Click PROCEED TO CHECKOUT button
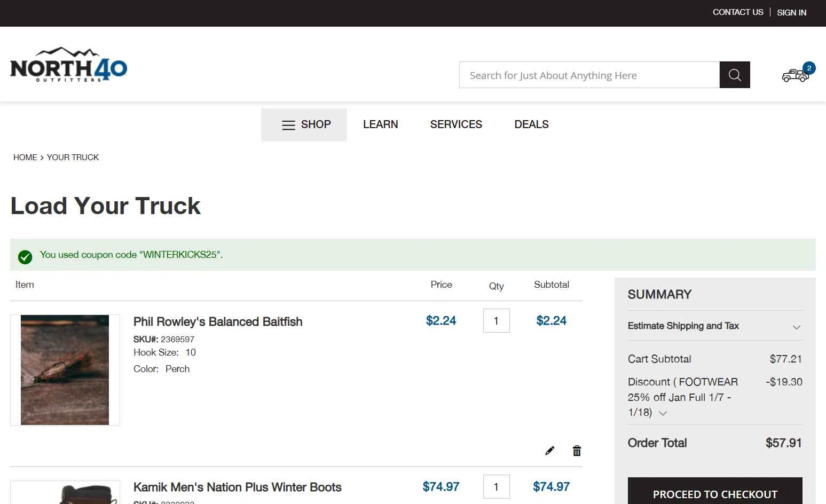Screen dimensions: 826x504 pos(715,491)
